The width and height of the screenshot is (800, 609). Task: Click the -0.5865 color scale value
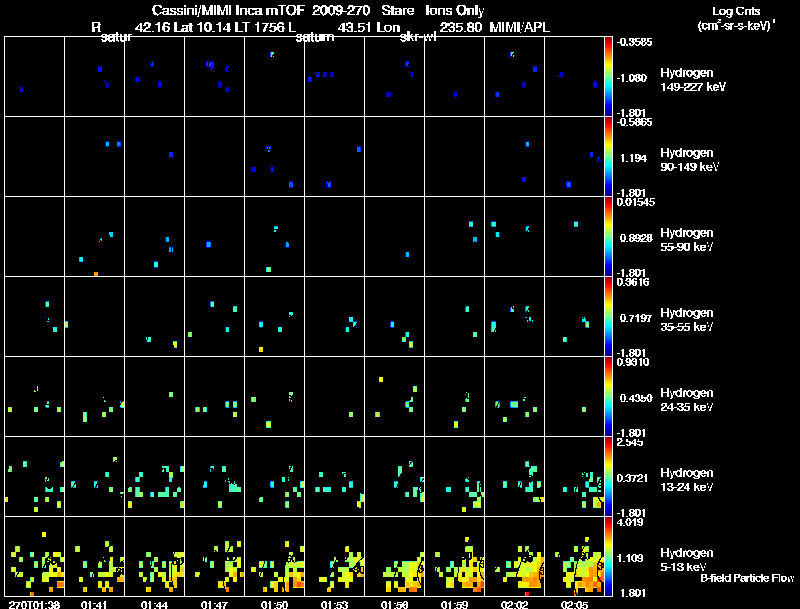click(x=634, y=122)
